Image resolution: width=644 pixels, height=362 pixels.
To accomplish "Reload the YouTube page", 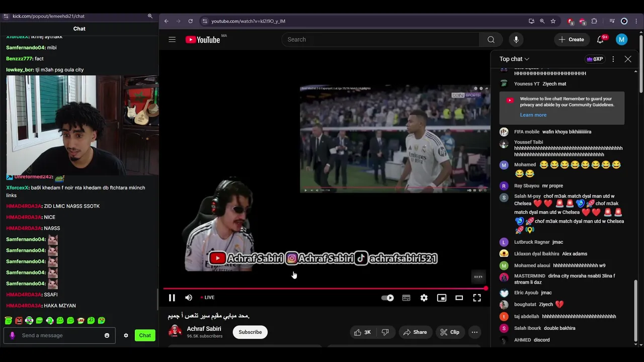I will pos(191,21).
